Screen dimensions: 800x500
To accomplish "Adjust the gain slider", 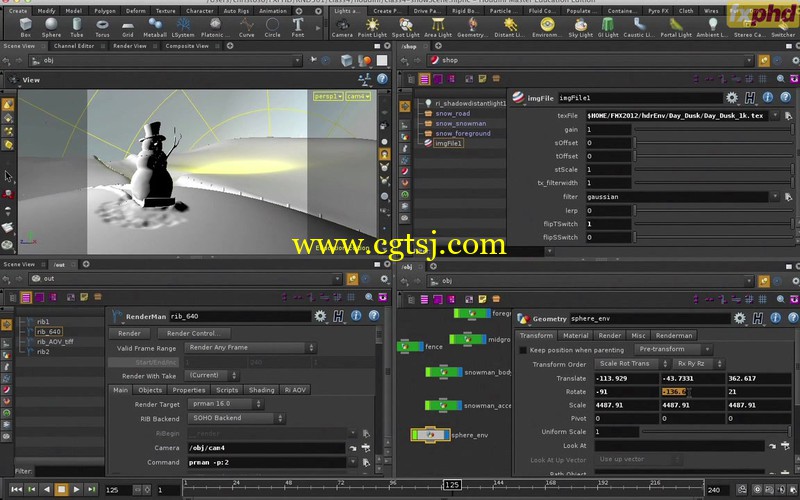I will (714, 130).
